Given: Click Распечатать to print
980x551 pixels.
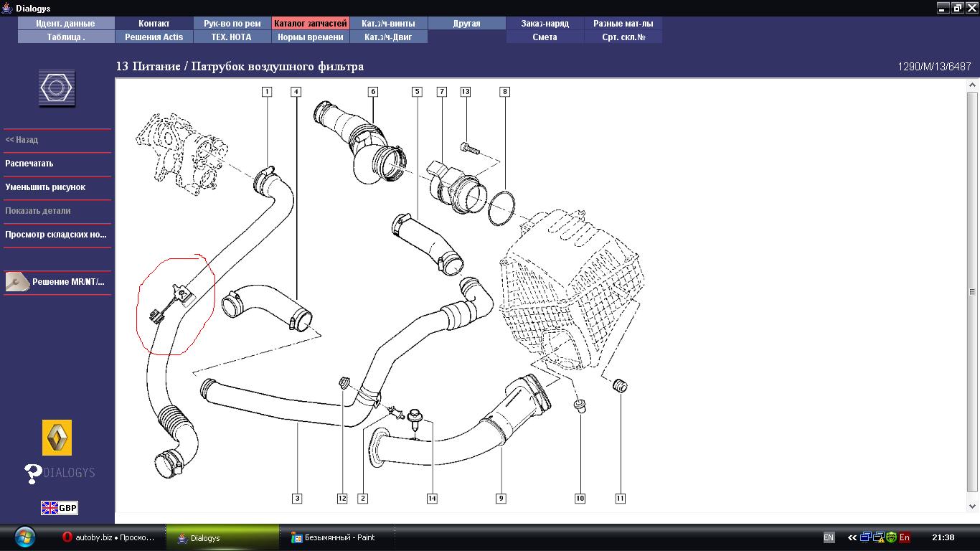Looking at the screenshot, I should click(x=29, y=164).
